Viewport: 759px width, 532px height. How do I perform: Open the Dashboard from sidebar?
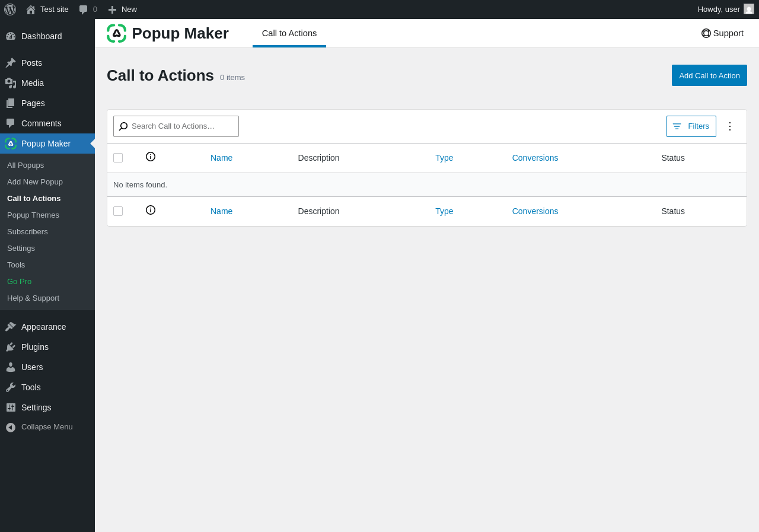[42, 36]
